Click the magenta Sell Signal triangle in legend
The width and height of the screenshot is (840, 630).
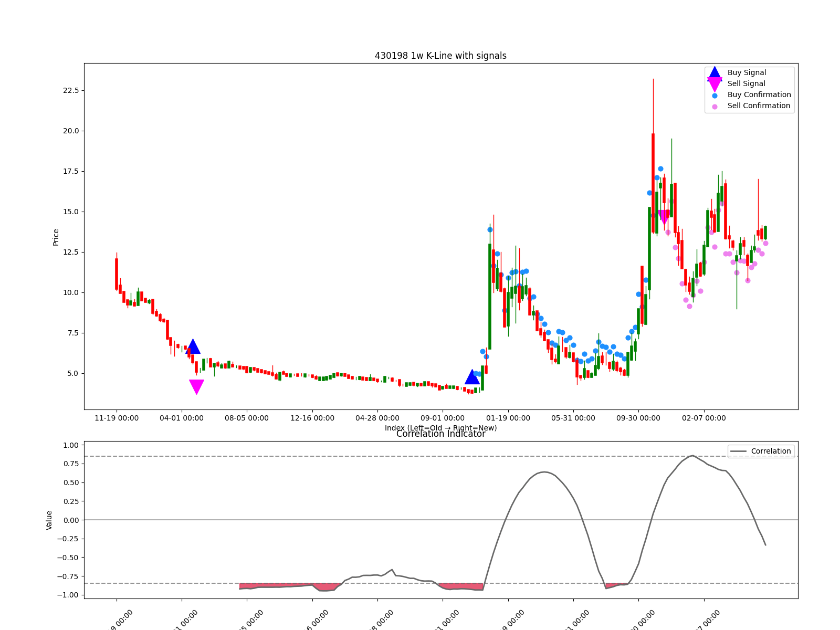coord(715,85)
